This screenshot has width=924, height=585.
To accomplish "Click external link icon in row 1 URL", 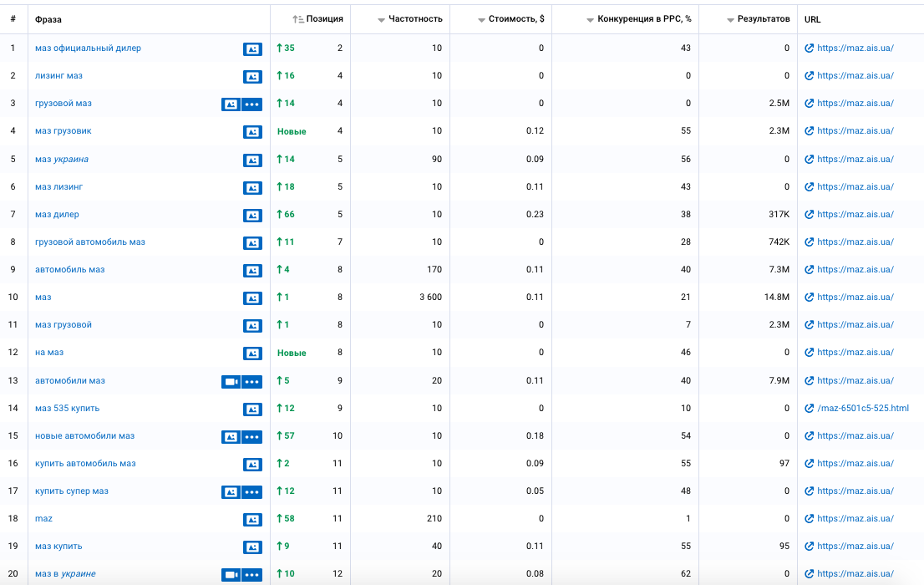I will tap(809, 48).
